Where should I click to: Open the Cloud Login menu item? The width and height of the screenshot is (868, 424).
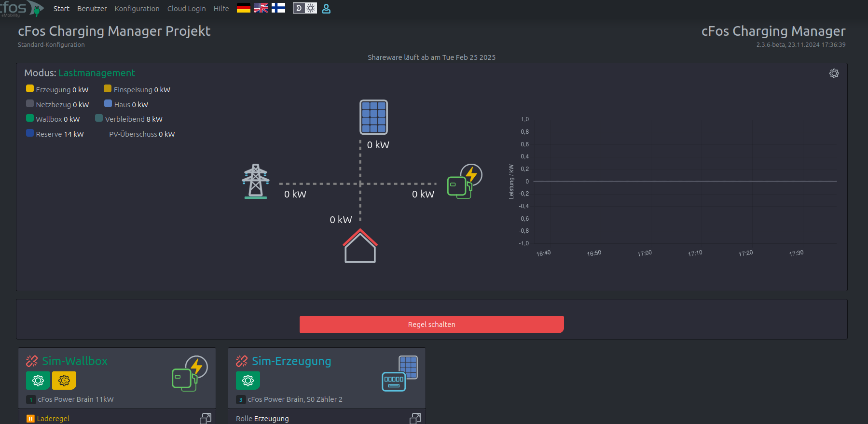186,9
